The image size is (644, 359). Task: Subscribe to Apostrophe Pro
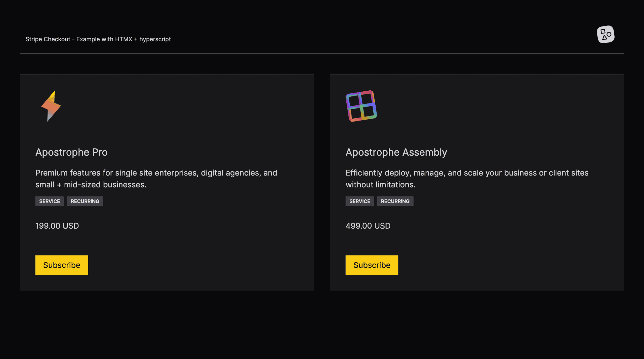(62, 265)
